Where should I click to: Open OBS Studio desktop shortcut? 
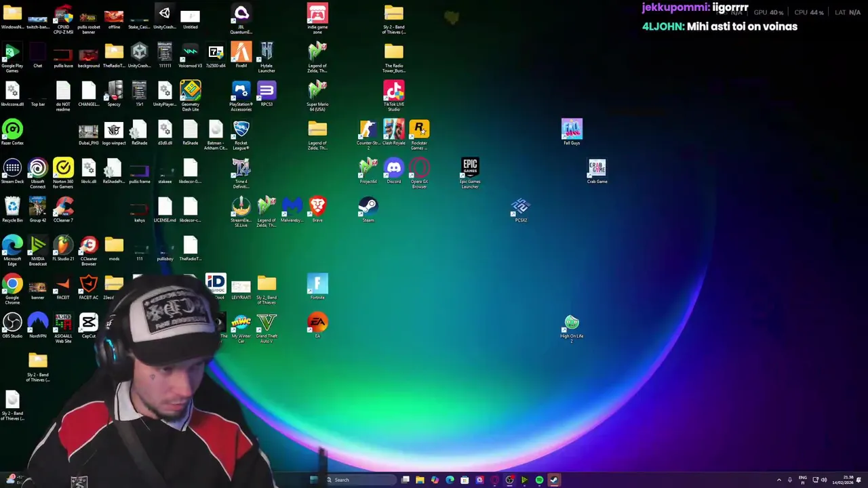coord(12,325)
